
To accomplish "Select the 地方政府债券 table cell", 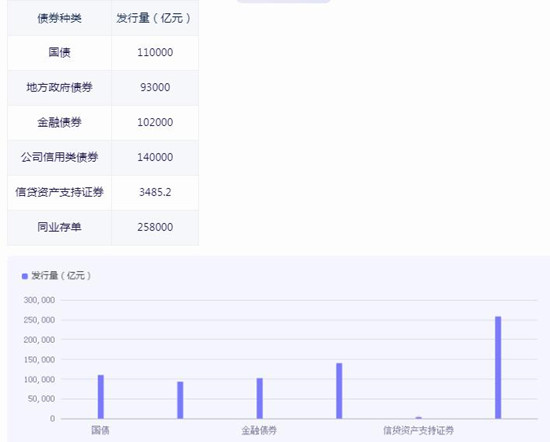I will coord(59,87).
